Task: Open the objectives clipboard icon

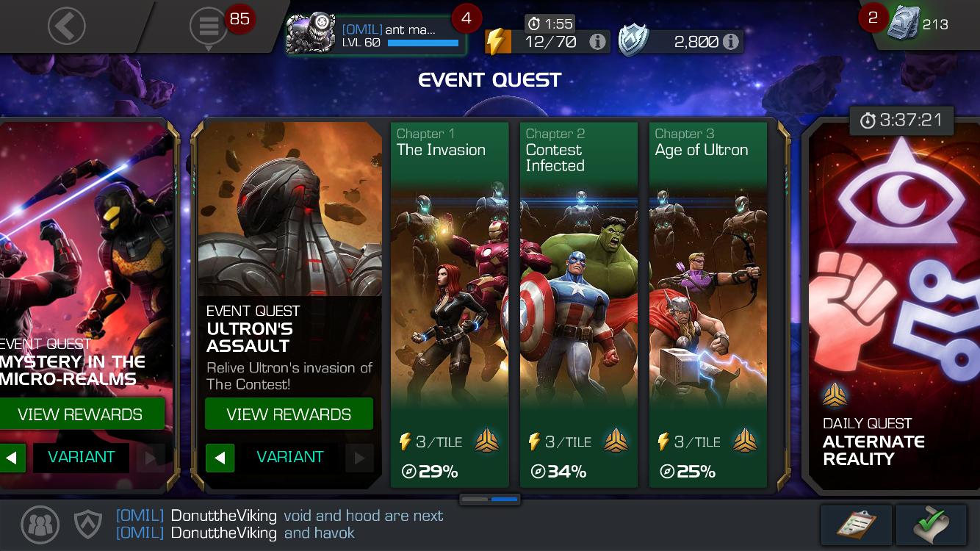Action: tap(857, 525)
